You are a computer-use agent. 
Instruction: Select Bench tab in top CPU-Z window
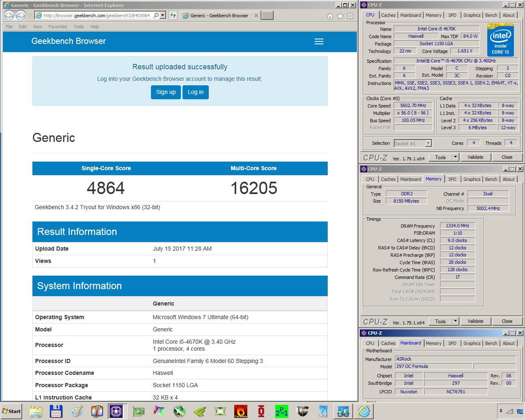tap(491, 15)
